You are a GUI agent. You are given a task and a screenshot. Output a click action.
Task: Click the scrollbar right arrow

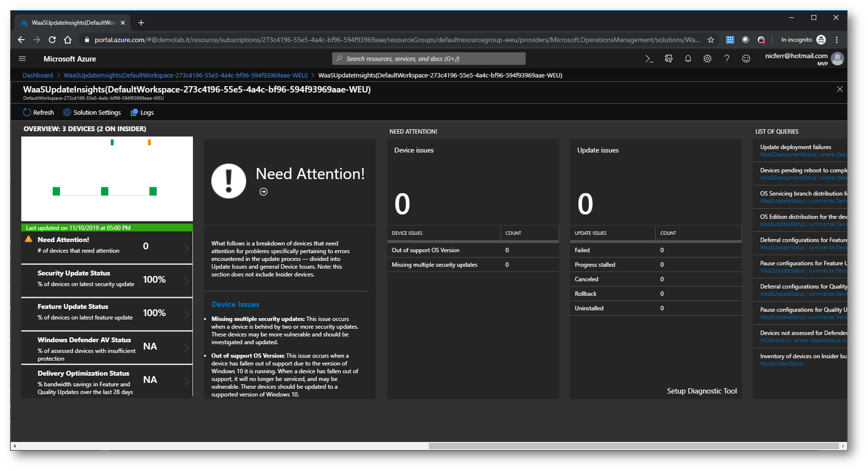tap(844, 446)
